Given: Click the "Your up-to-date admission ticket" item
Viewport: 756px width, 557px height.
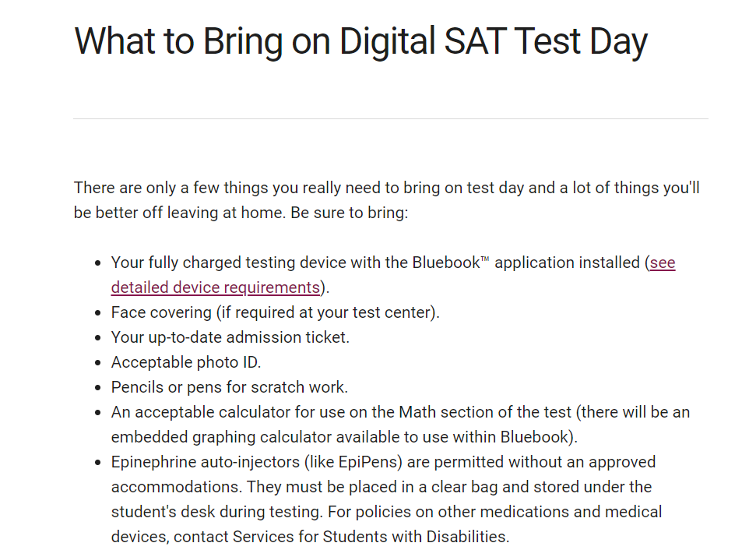Looking at the screenshot, I should (x=230, y=337).
